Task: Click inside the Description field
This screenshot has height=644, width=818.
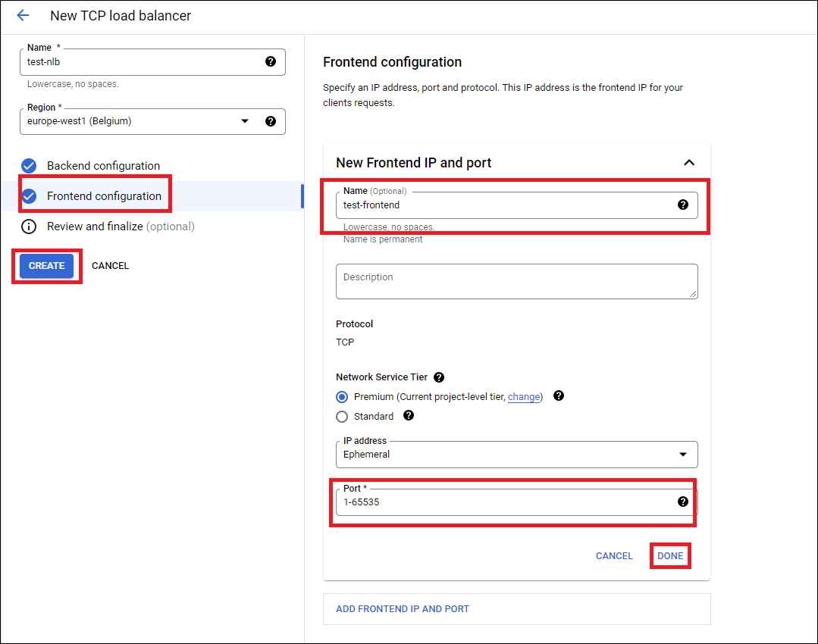Action: point(516,281)
